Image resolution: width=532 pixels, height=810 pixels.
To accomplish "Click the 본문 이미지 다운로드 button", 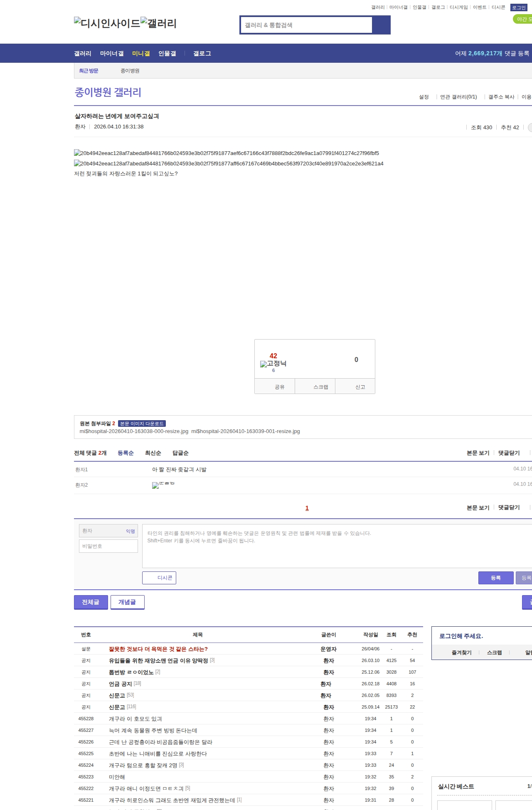I will [142, 423].
